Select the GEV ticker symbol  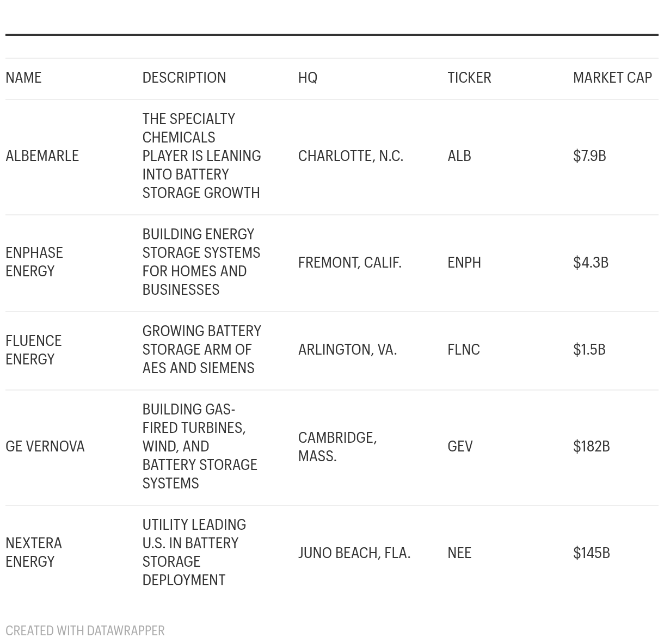(x=460, y=446)
